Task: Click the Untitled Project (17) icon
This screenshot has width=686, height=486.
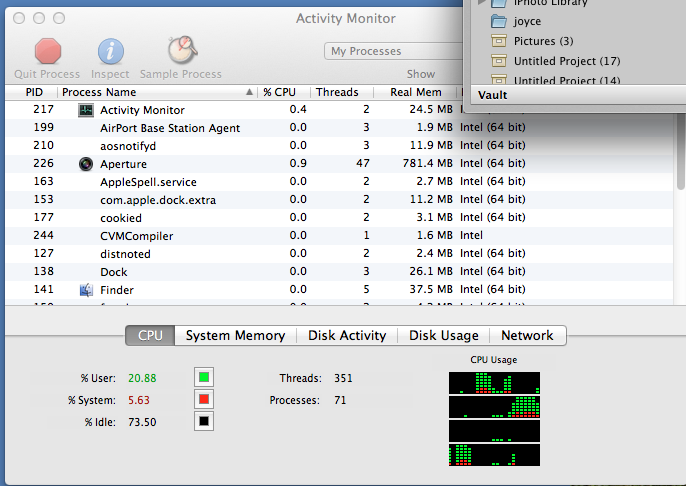Action: coord(498,61)
